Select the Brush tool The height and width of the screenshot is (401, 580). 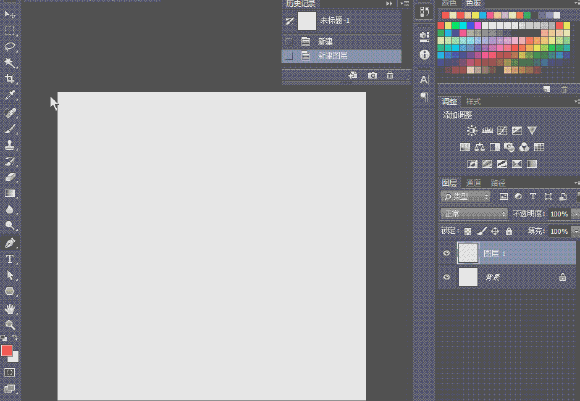pyautogui.click(x=10, y=128)
